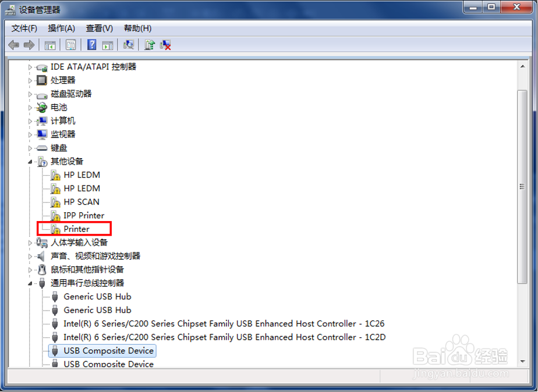Expand the IDE ATA/ATAPI 控制器 node
Viewport: 538px width, 392px height.
point(30,67)
